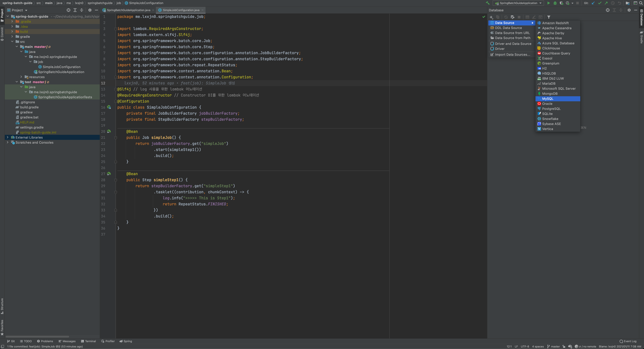Viewport: 644px width, 349px height.
Task: Toggle the Database tool window stripe button
Action: (x=641, y=18)
